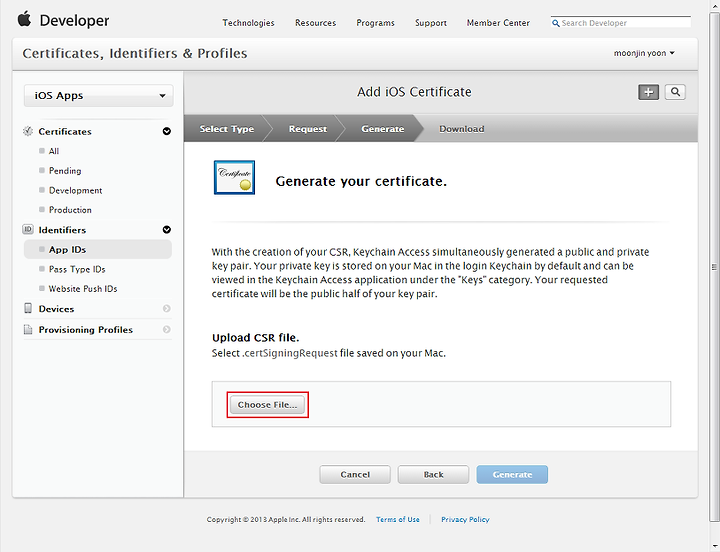The image size is (720, 552).
Task: Open the moonjin yoon account dropdown
Action: [644, 53]
